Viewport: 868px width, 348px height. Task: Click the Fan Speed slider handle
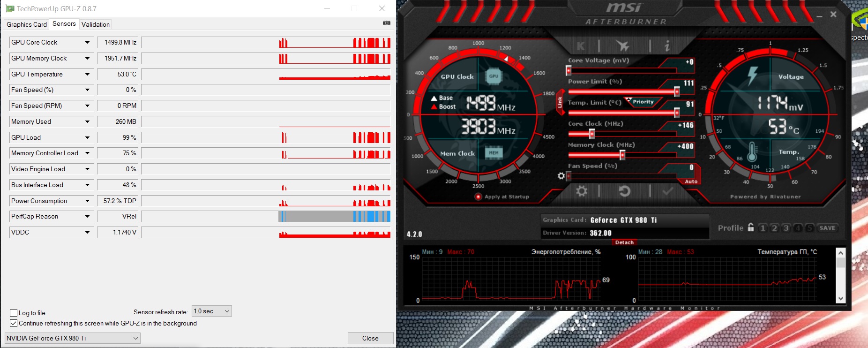click(569, 176)
